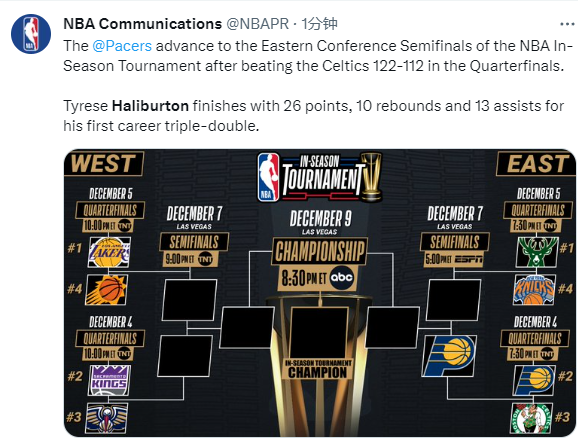This screenshot has height=439, width=578.
Task: Click the Pacers logo in the East semifinal slot
Action: (449, 356)
